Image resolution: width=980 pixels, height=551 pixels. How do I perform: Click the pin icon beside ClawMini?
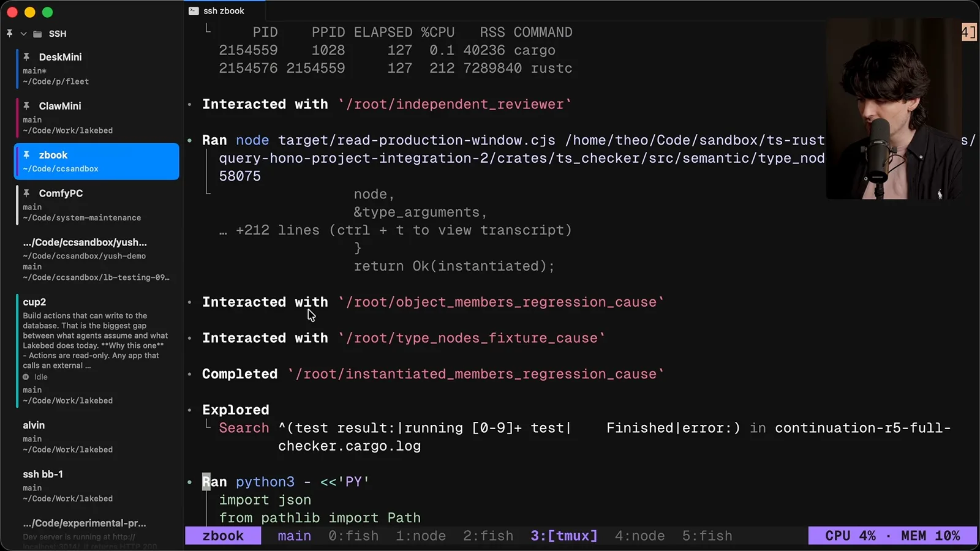[26, 106]
